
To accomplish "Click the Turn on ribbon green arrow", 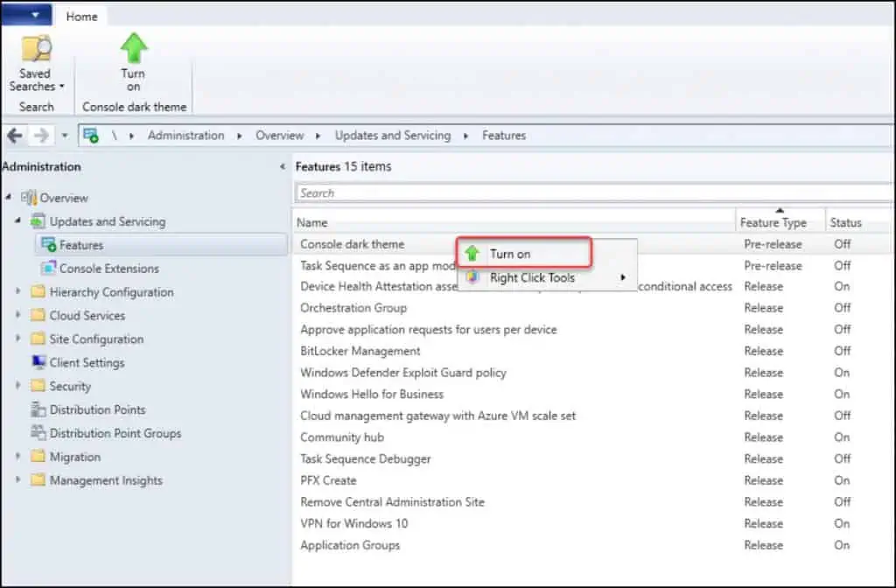I will (134, 48).
